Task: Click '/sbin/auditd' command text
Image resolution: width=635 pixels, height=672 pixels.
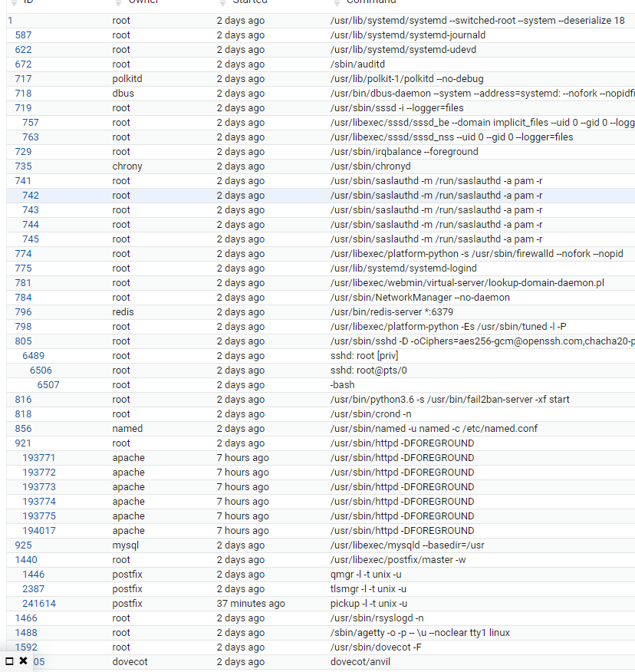Action: (357, 64)
